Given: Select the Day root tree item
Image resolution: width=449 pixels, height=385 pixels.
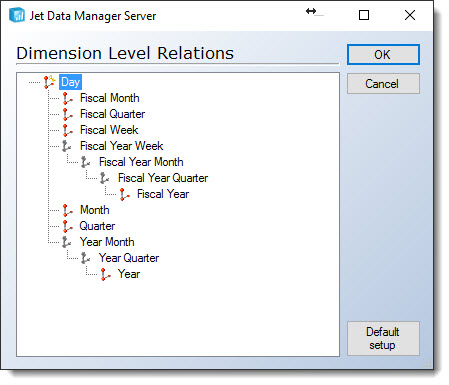Looking at the screenshot, I should [70, 82].
